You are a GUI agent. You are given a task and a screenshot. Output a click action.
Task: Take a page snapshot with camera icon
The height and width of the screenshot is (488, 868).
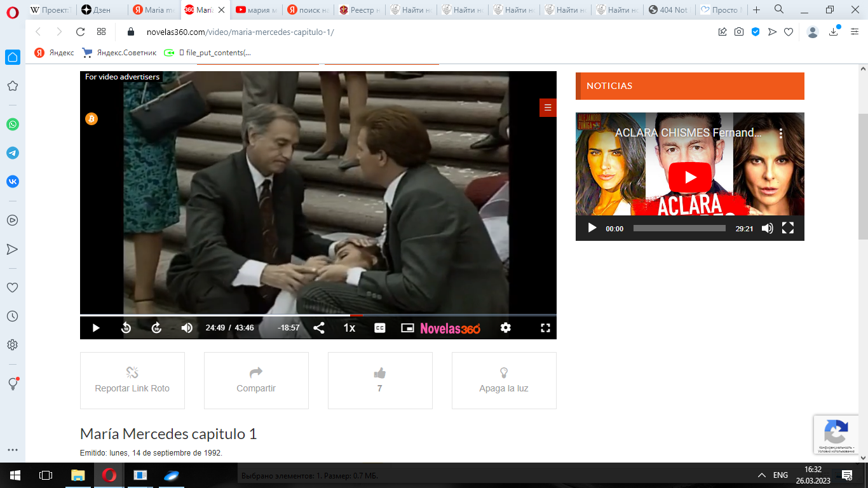(x=739, y=32)
